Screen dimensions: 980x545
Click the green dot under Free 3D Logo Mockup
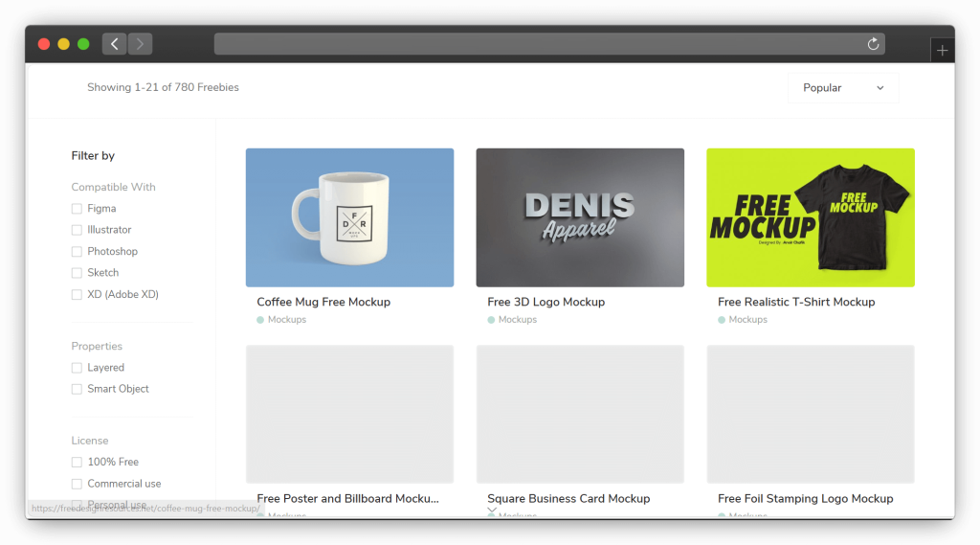pyautogui.click(x=491, y=320)
